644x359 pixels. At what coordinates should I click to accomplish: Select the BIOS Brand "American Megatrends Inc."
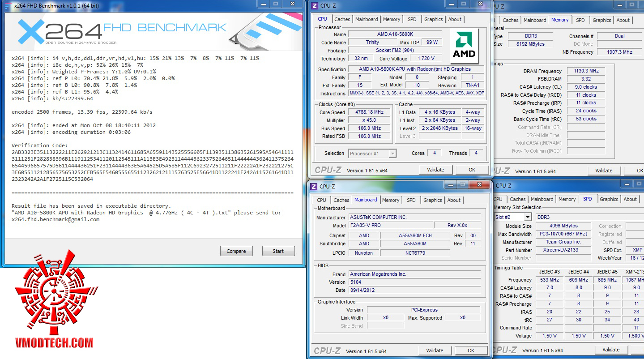tap(414, 274)
